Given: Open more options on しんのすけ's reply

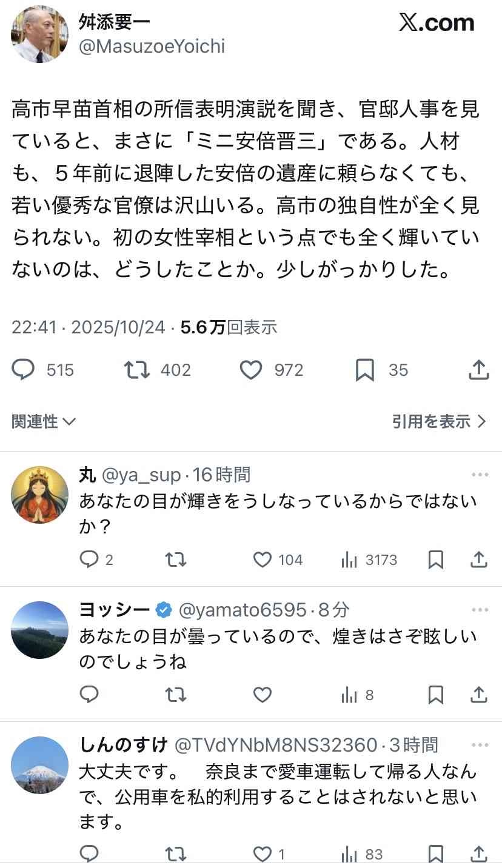Looking at the screenshot, I should [480, 745].
